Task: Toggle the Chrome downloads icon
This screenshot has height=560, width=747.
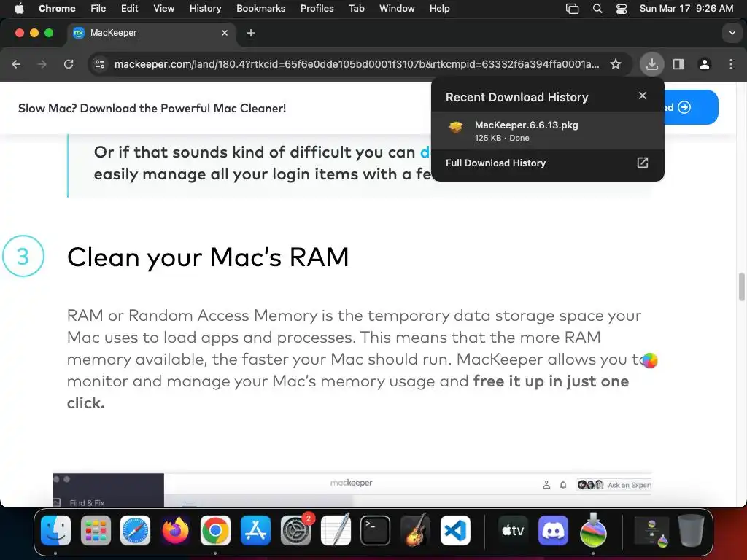Action: [x=651, y=64]
